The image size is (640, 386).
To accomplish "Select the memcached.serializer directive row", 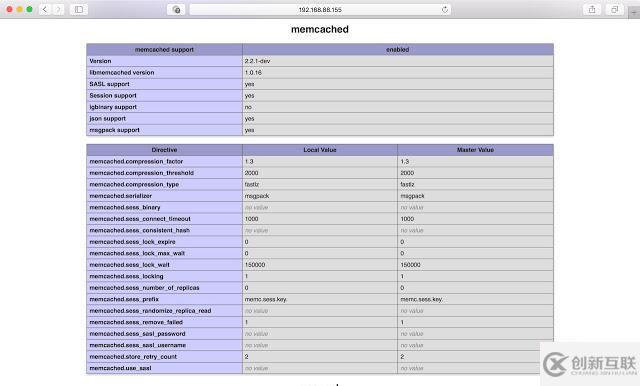I will point(320,196).
